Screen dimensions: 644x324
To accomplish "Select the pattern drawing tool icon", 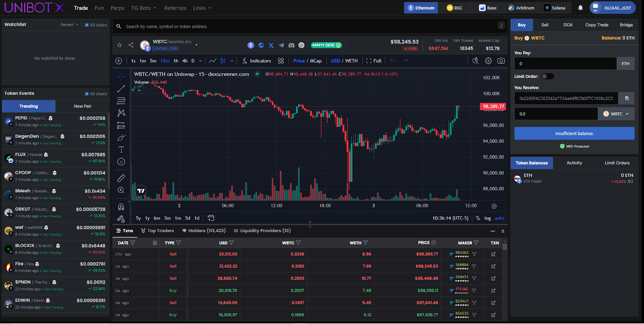I will [121, 113].
